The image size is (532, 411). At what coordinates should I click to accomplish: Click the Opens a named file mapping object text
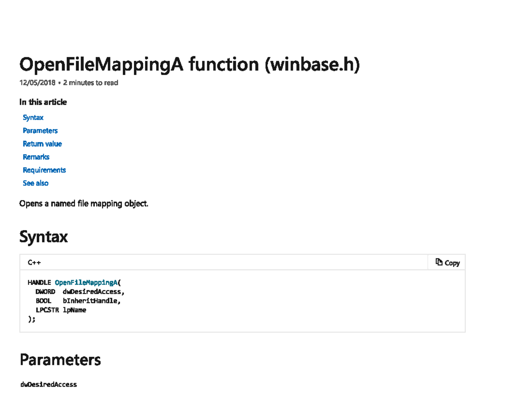click(83, 204)
